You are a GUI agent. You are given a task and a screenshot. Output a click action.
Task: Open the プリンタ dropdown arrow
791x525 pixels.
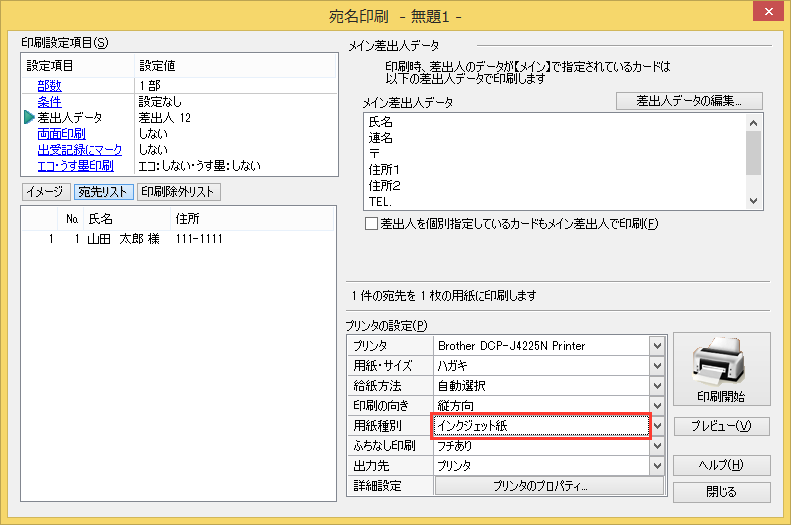click(657, 346)
